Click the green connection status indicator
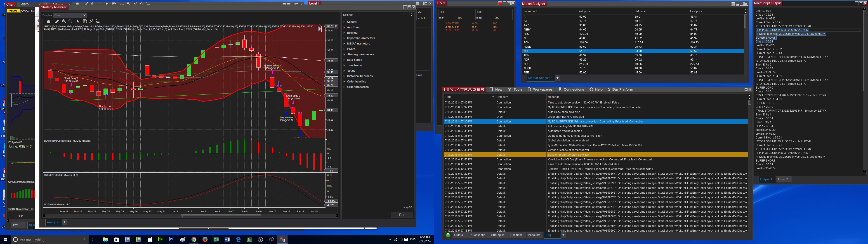The width and height of the screenshot is (868, 244). point(448,235)
